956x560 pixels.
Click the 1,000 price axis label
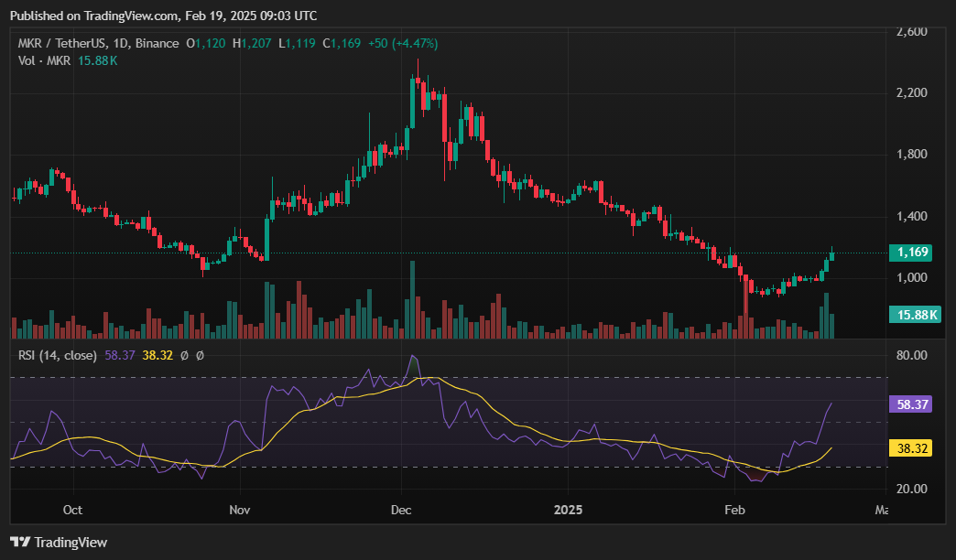(x=911, y=278)
